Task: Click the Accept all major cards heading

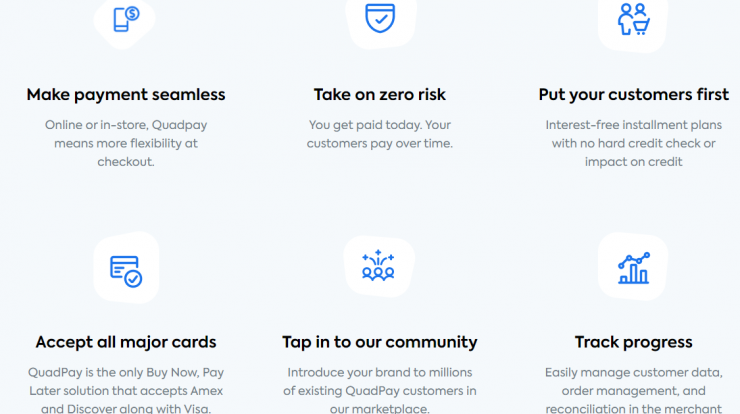Action: click(x=126, y=342)
